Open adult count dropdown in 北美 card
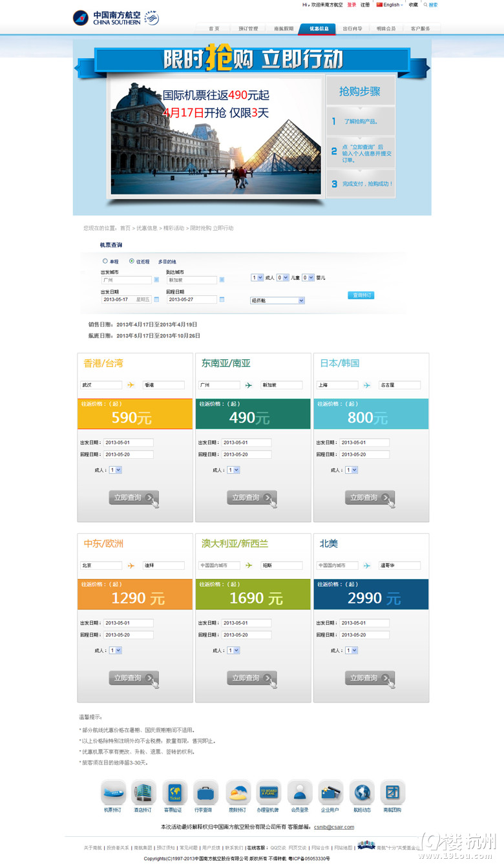The image size is (504, 864). [x=352, y=650]
